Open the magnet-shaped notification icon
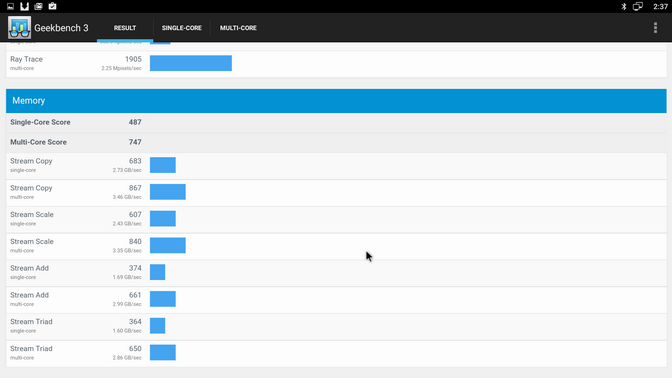The image size is (672, 378). coord(24,6)
